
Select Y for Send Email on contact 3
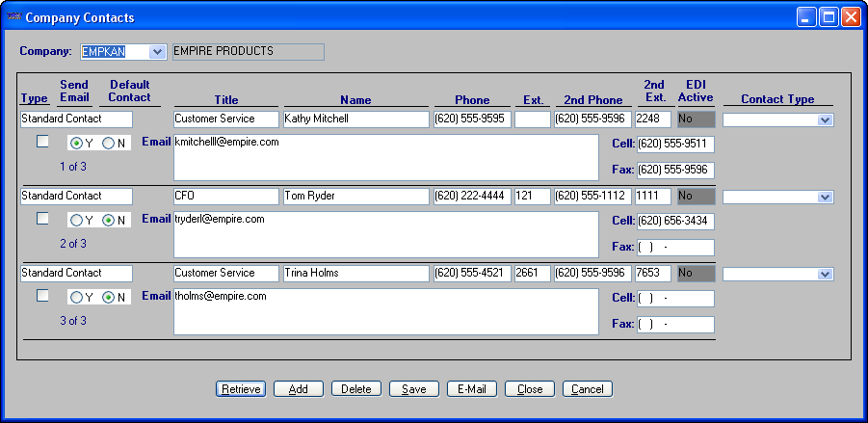77,298
